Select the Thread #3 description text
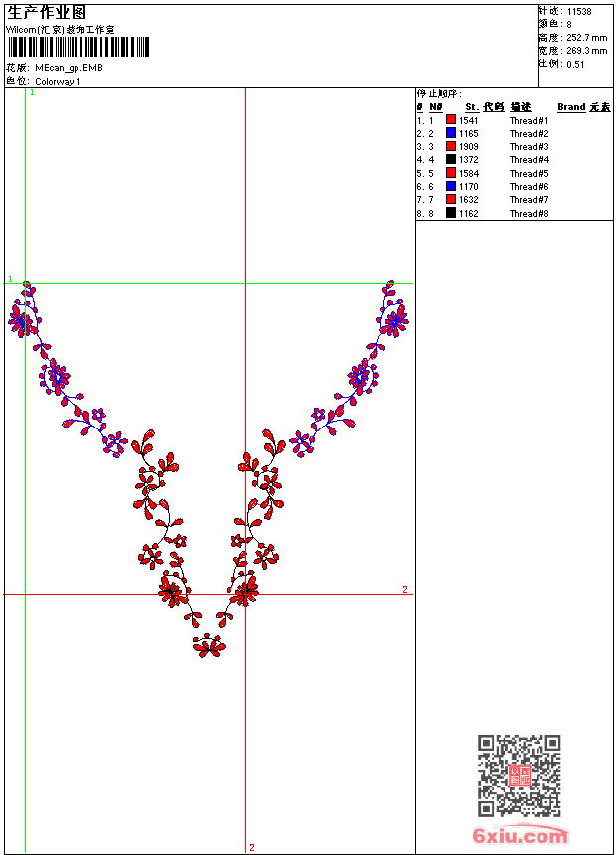The height and width of the screenshot is (855, 616). [529, 147]
